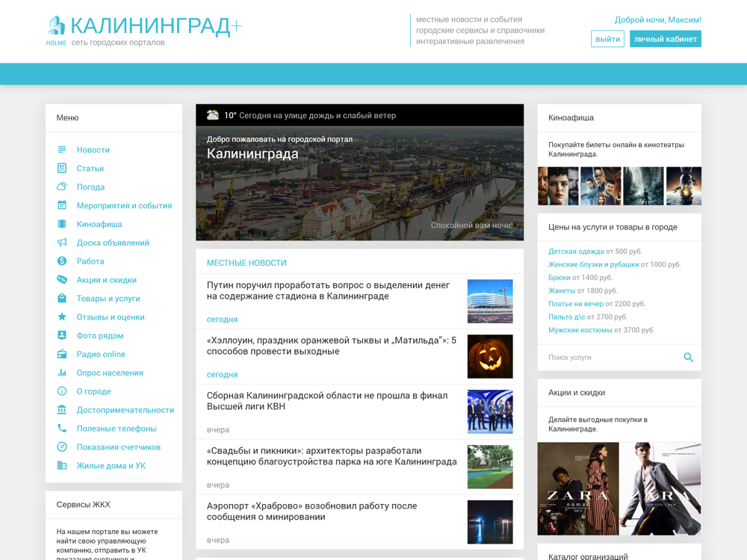Click the weather cloud icon beside 10°

click(x=213, y=115)
